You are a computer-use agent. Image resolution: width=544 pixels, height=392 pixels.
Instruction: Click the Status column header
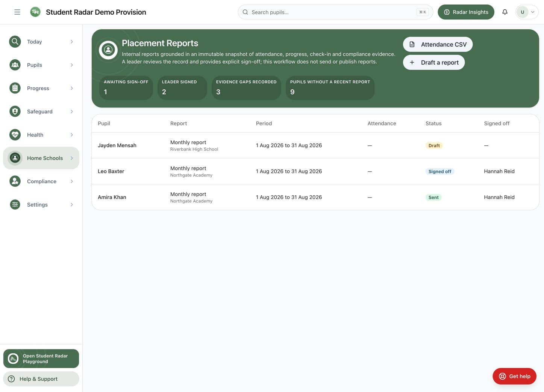pos(433,123)
